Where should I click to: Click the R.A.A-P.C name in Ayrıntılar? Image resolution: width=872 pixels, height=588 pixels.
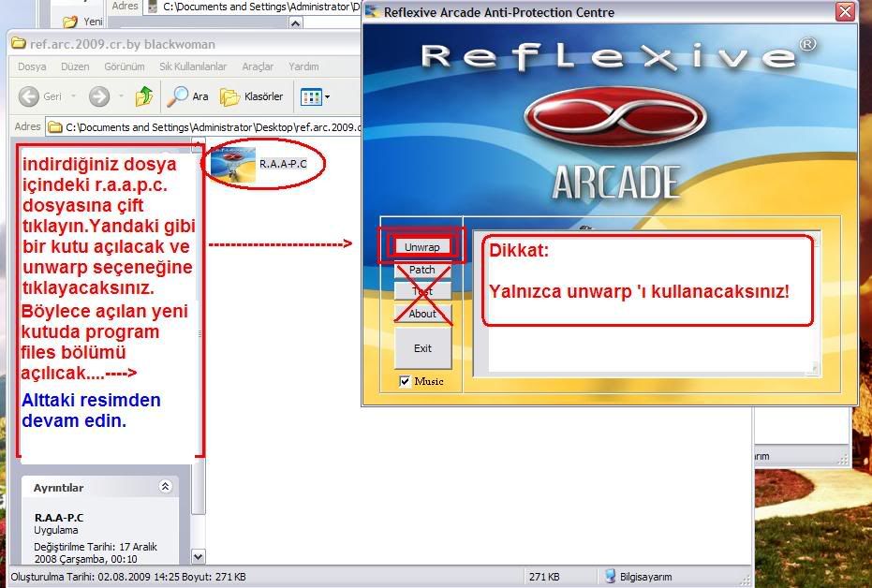pyautogui.click(x=59, y=518)
